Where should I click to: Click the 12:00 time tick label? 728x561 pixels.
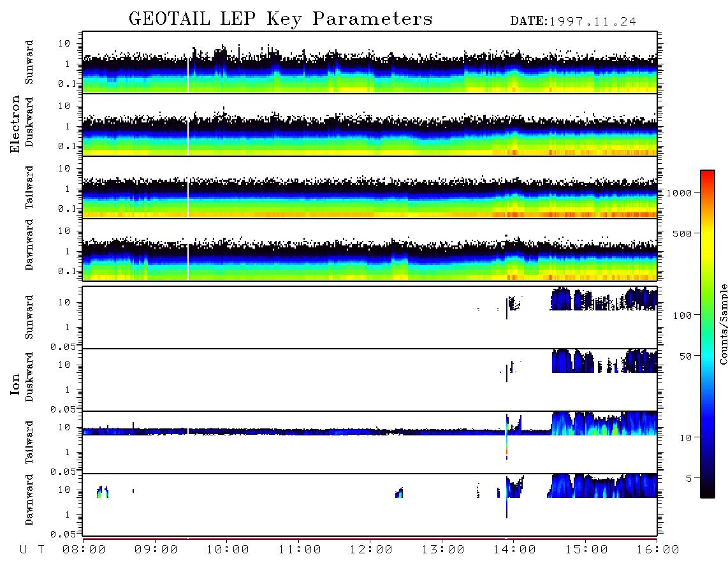371,550
